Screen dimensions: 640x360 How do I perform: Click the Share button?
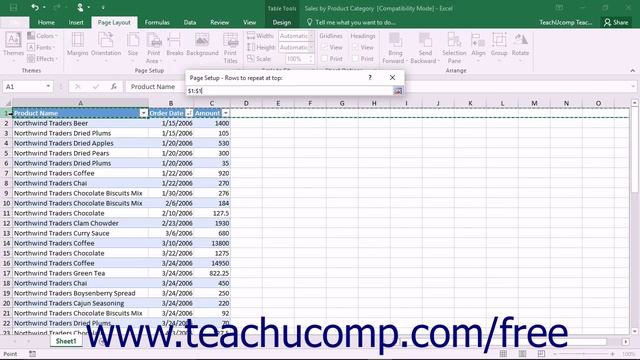[616, 22]
